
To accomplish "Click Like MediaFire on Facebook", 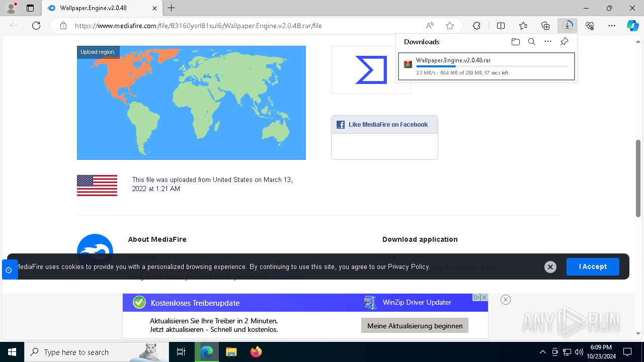I will 388,125.
